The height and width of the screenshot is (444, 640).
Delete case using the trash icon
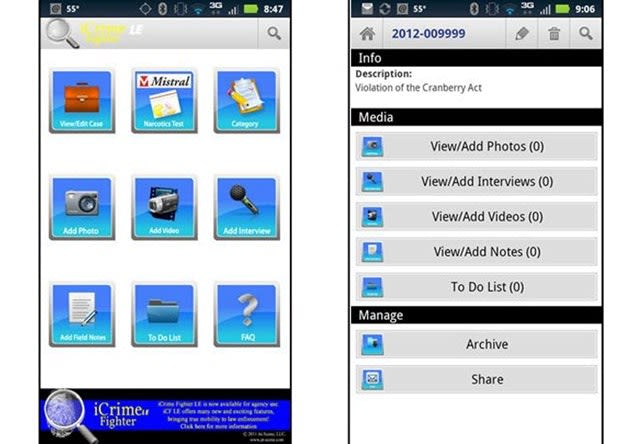click(x=553, y=33)
